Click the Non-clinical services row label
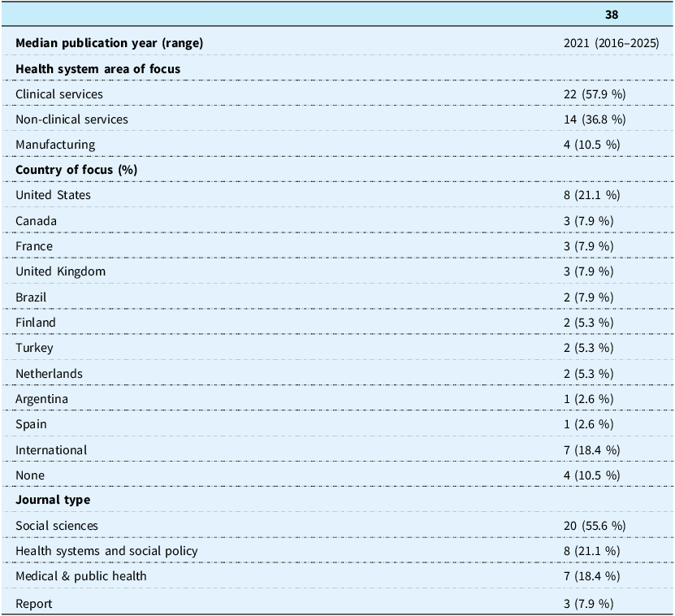This screenshot has height=616, width=675. (72, 119)
